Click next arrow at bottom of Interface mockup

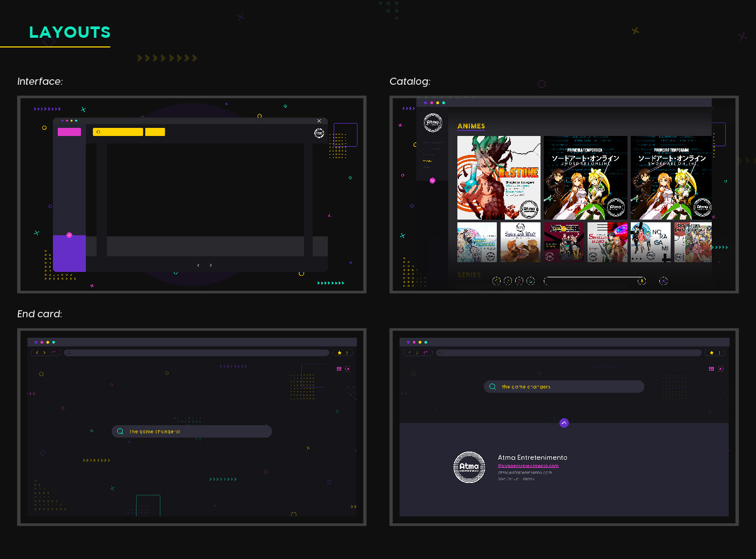211,265
